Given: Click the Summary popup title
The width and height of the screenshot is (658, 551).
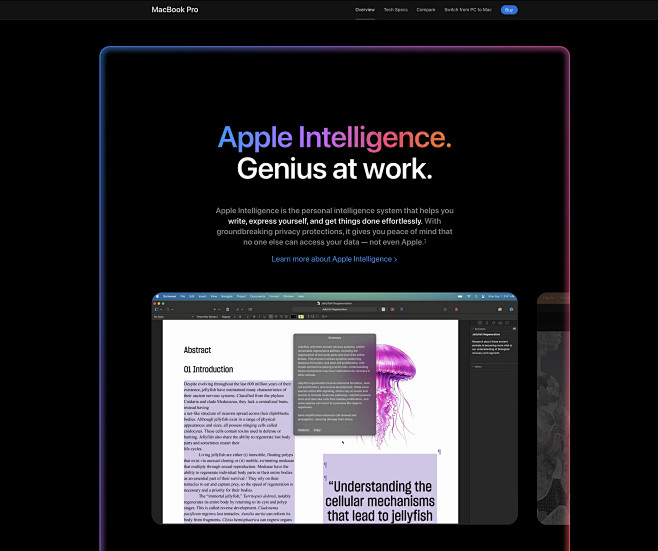Looking at the screenshot, I should click(x=334, y=338).
